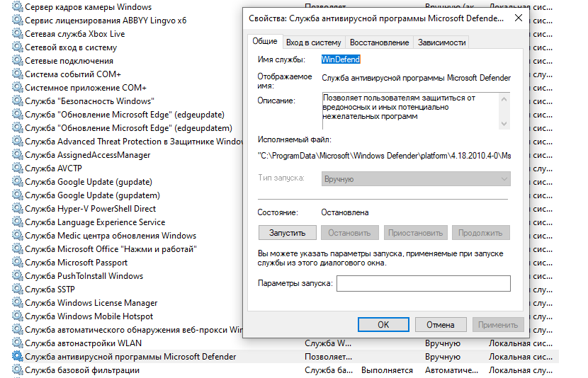Go to the Зависимости tab
The width and height of the screenshot is (588, 378).
(441, 42)
